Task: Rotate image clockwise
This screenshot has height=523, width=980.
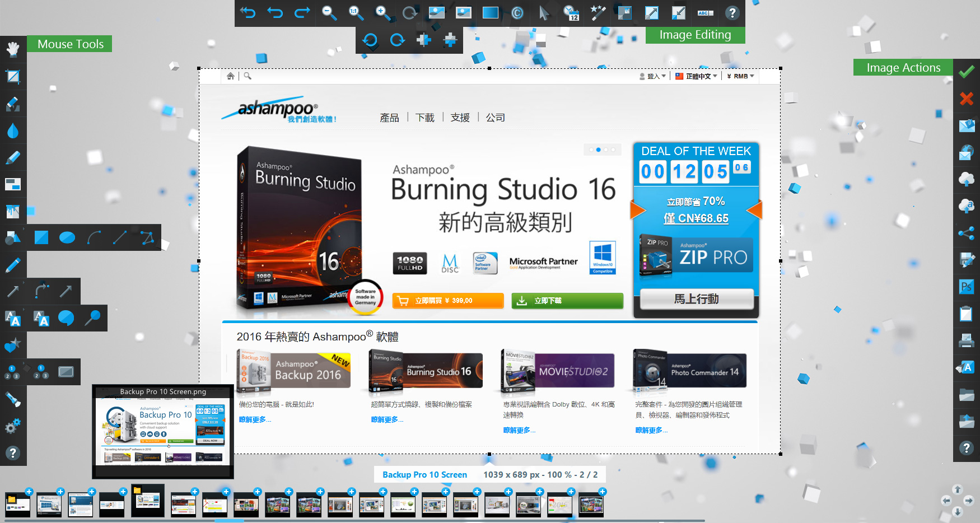Action: [397, 40]
